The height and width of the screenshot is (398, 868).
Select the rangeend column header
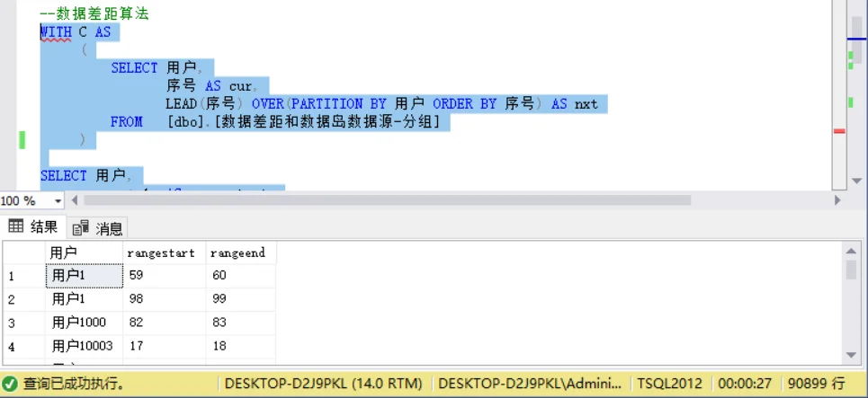coord(241,252)
